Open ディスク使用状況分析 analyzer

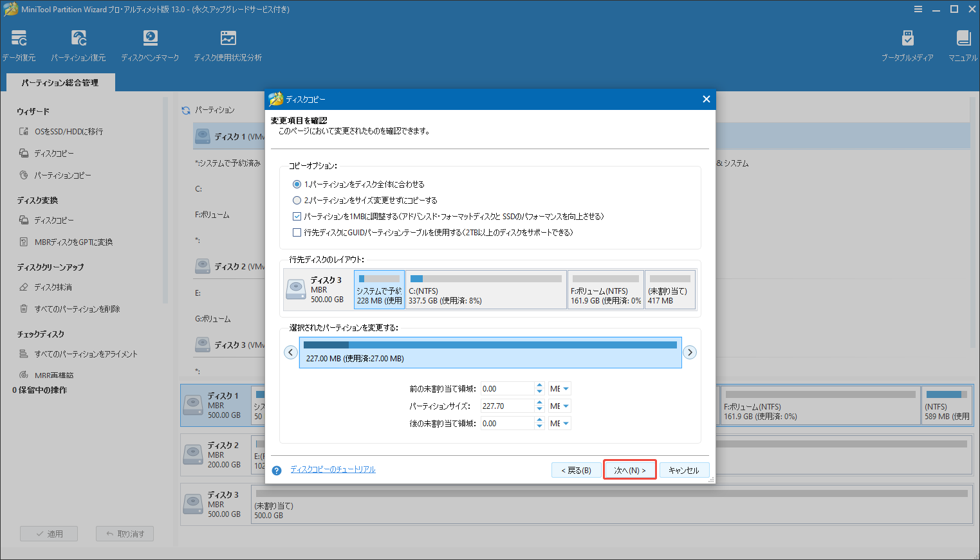pyautogui.click(x=228, y=44)
